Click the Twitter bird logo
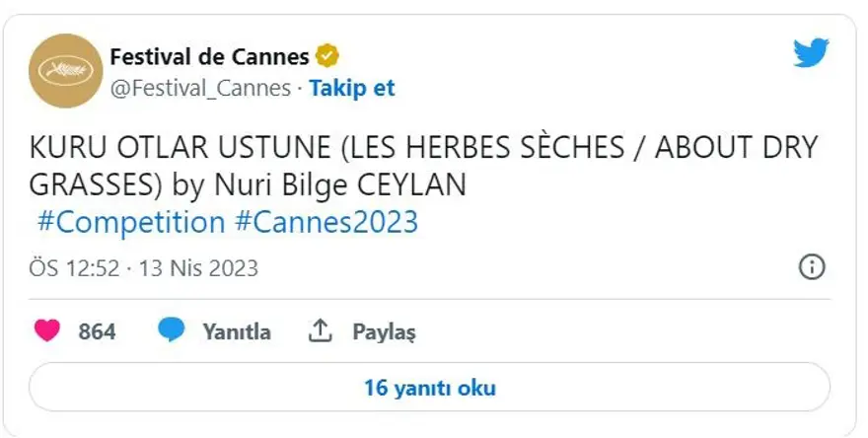 tap(811, 54)
